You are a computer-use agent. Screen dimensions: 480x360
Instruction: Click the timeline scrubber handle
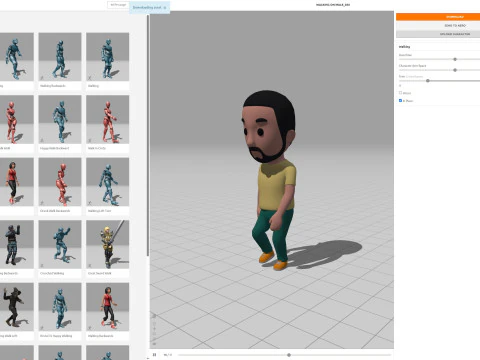pos(289,355)
